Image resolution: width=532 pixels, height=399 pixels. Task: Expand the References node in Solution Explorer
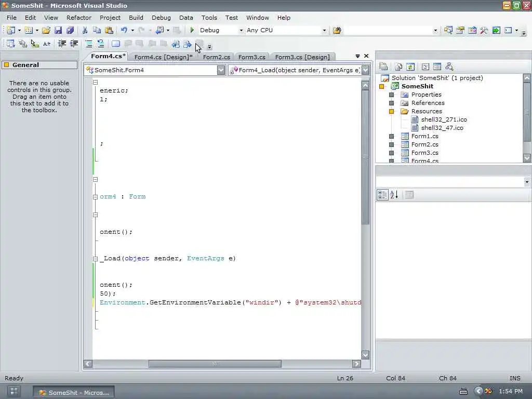pyautogui.click(x=391, y=103)
